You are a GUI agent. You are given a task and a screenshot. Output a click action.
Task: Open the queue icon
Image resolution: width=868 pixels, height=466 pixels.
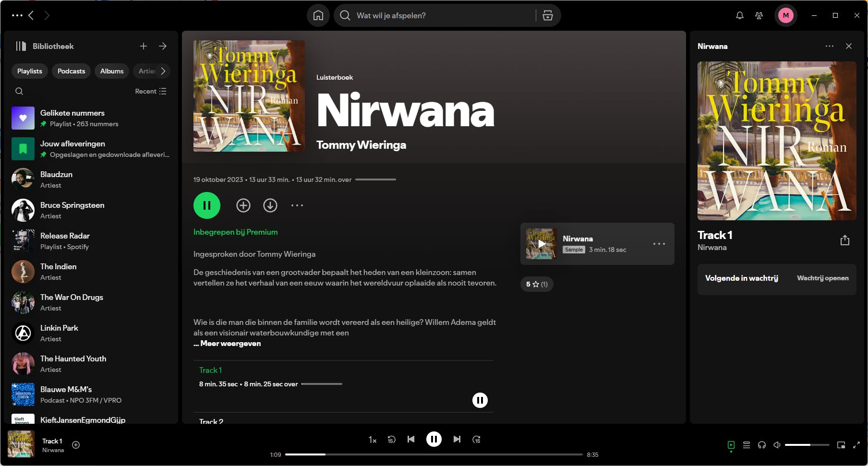(747, 445)
